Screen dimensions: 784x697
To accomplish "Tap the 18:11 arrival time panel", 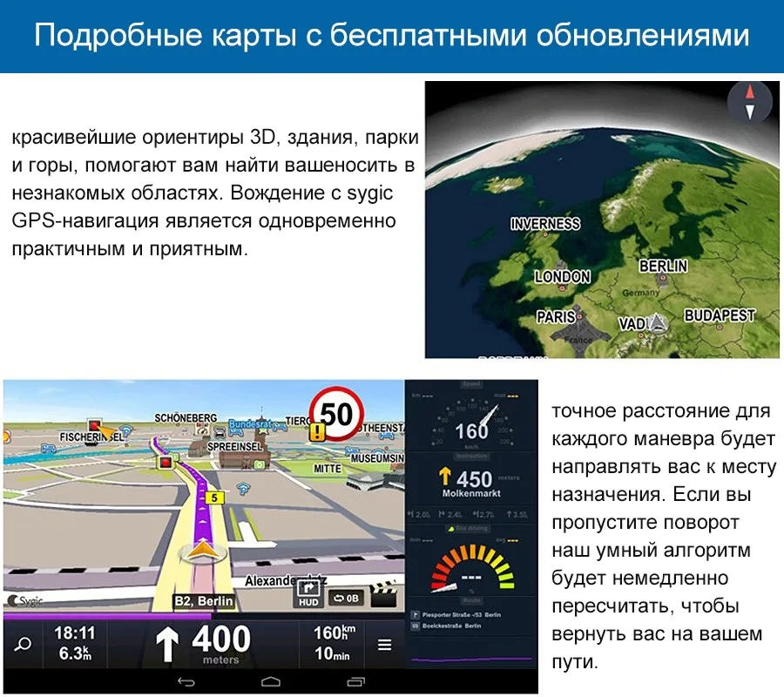I will pos(75,644).
